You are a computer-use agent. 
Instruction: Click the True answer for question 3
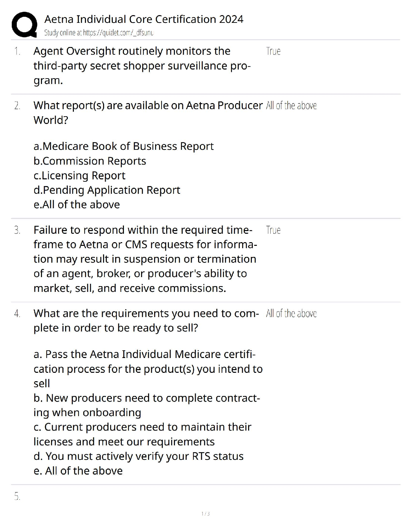click(x=273, y=230)
